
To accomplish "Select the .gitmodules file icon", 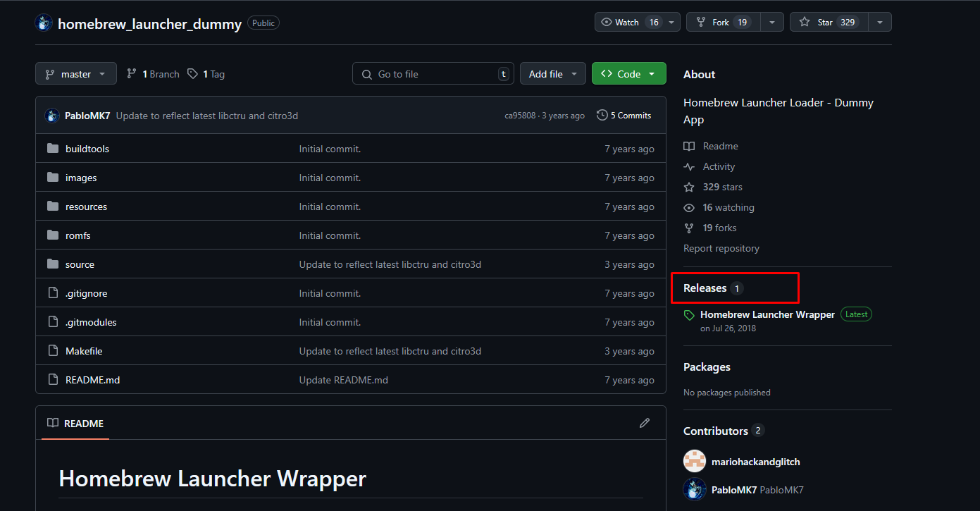I will pyautogui.click(x=53, y=322).
